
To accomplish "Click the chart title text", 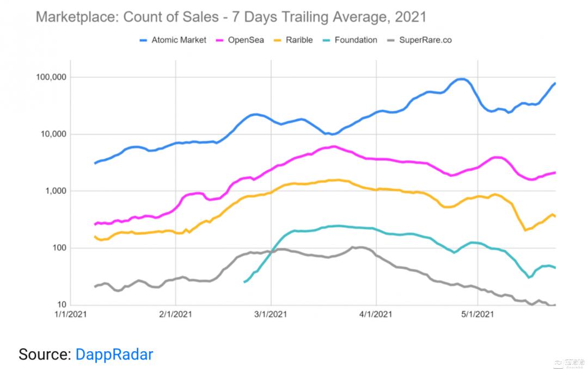I will 231,17.
